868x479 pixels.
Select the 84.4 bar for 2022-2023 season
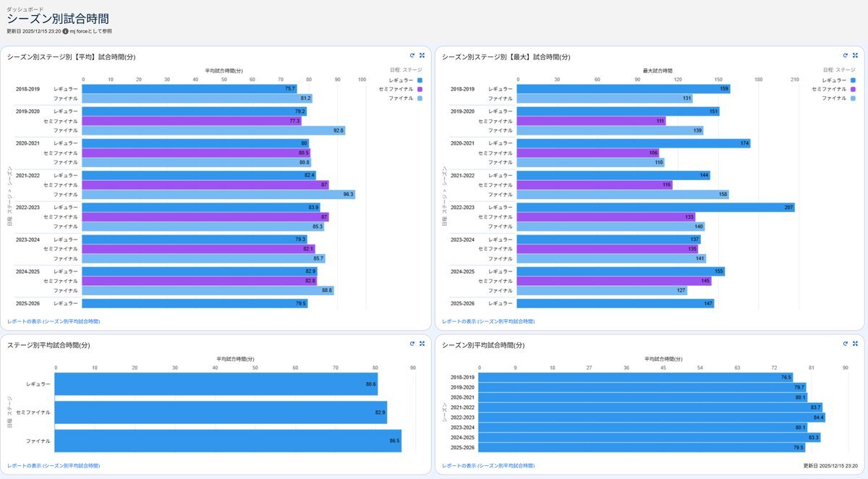pos(651,417)
